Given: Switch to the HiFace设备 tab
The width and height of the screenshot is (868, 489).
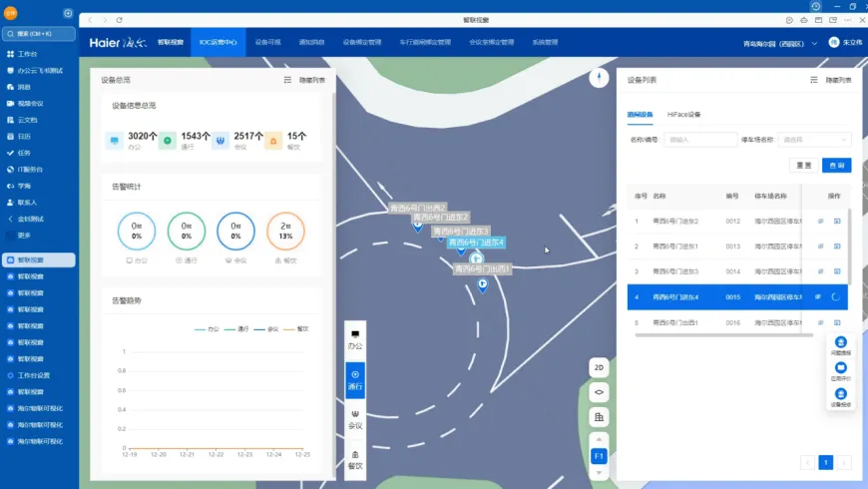Looking at the screenshot, I should coord(684,115).
